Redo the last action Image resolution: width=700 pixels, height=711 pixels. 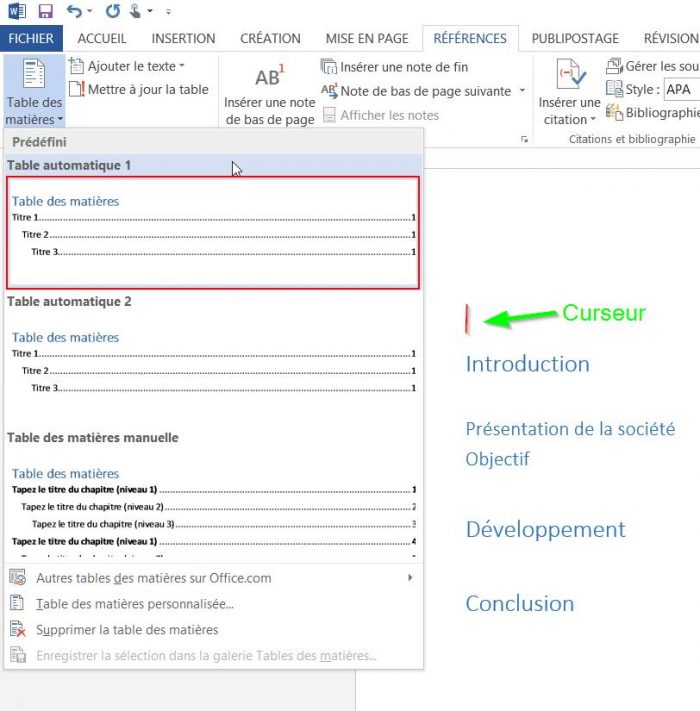(112, 11)
